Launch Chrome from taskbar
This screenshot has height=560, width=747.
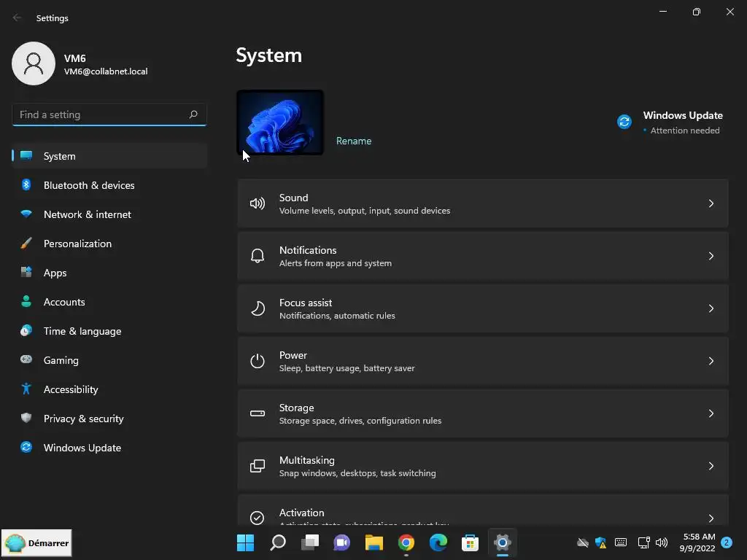point(406,542)
